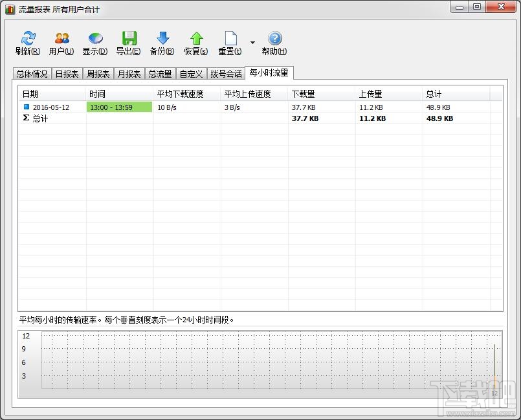The image size is (521, 420).
Task: Open the 帮助 (Help) toolbar icon
Action: [x=274, y=43]
